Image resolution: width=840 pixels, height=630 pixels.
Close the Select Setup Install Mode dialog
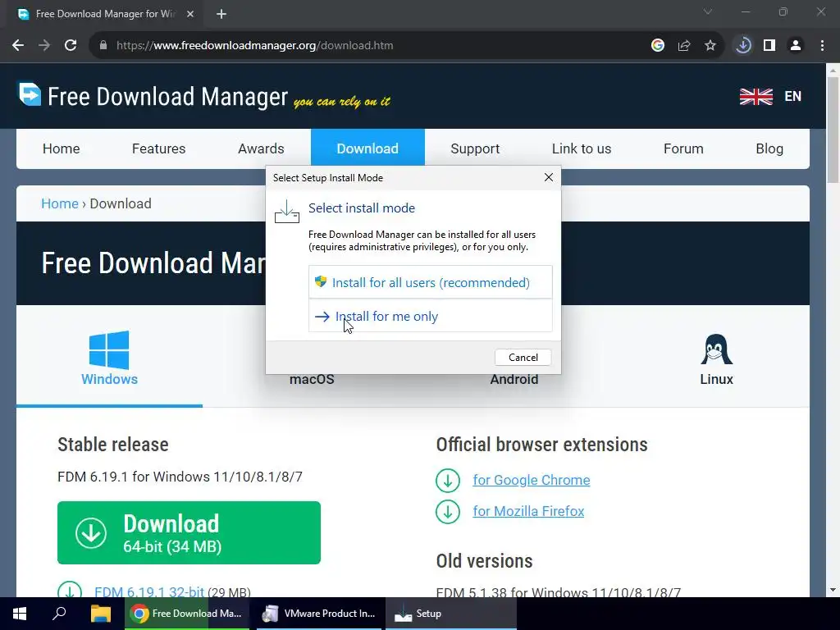549,177
